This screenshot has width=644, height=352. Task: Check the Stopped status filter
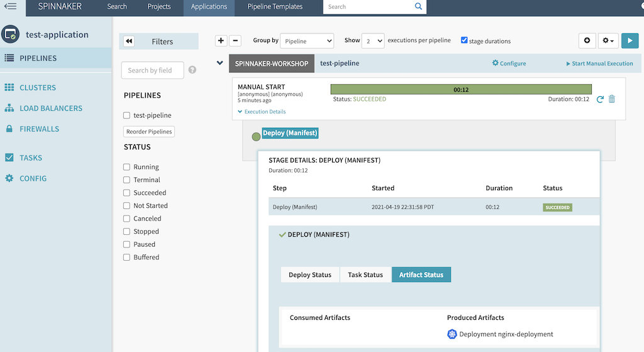126,231
